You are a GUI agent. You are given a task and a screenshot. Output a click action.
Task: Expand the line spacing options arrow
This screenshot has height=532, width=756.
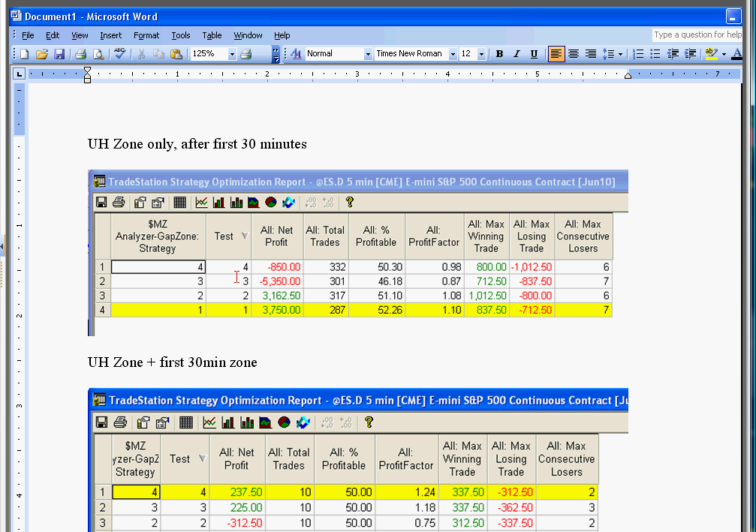pos(620,54)
